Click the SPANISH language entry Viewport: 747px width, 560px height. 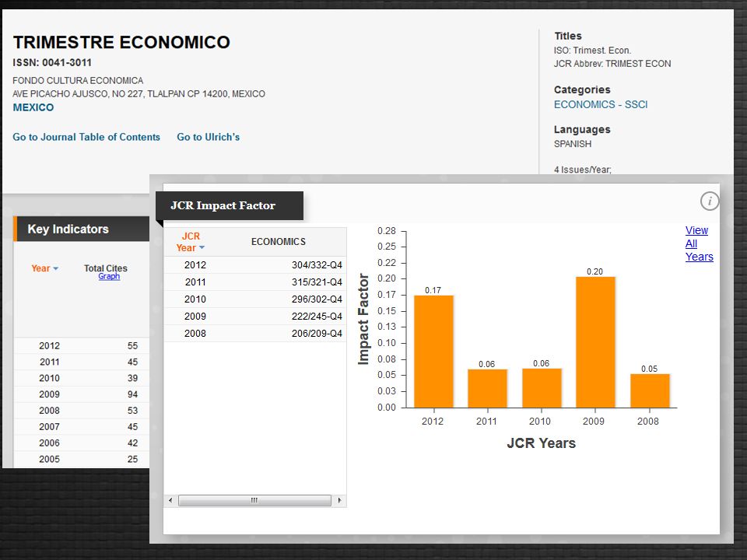[x=573, y=145]
